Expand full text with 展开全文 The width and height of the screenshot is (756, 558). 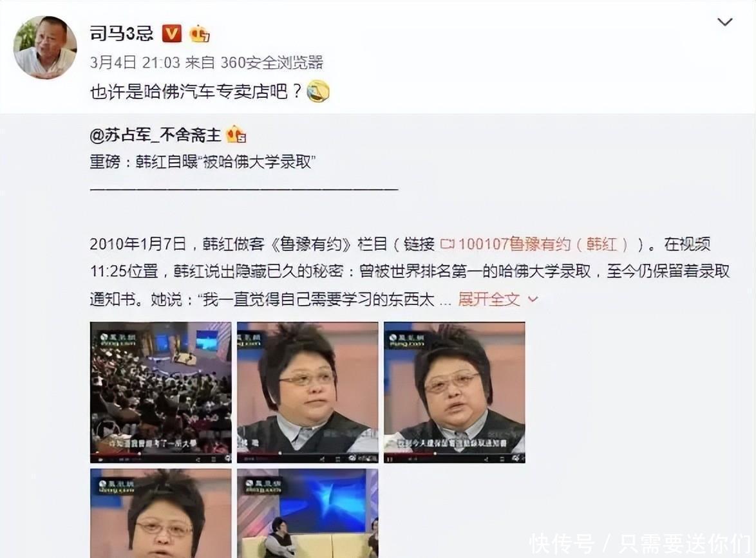[x=489, y=299]
